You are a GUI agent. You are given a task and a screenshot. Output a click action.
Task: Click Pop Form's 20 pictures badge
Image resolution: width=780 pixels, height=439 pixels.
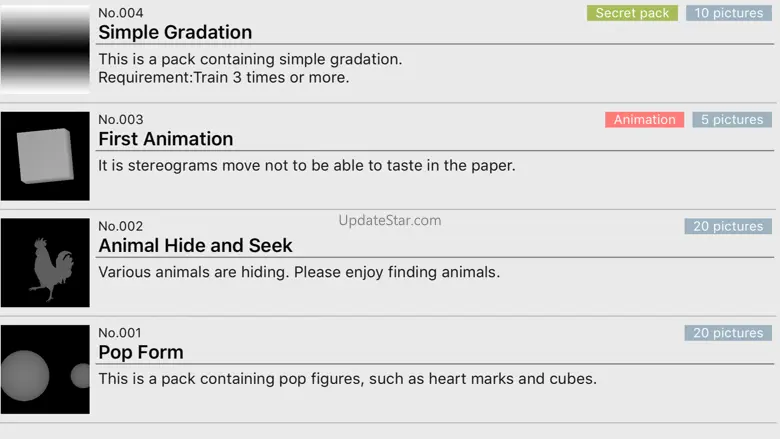(x=728, y=333)
